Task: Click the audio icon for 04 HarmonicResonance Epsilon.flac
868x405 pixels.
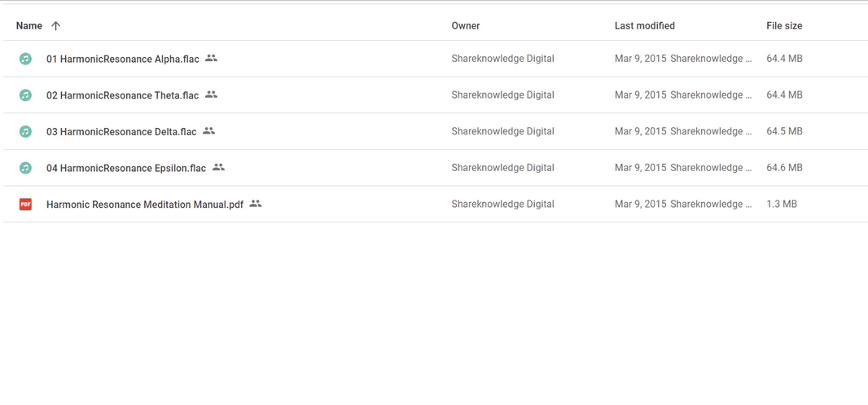Action: (25, 168)
